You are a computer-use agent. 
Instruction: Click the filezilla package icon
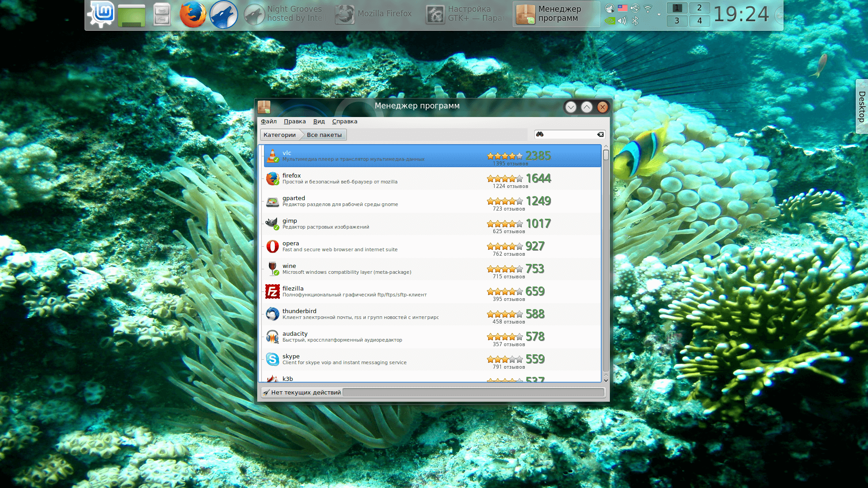272,291
